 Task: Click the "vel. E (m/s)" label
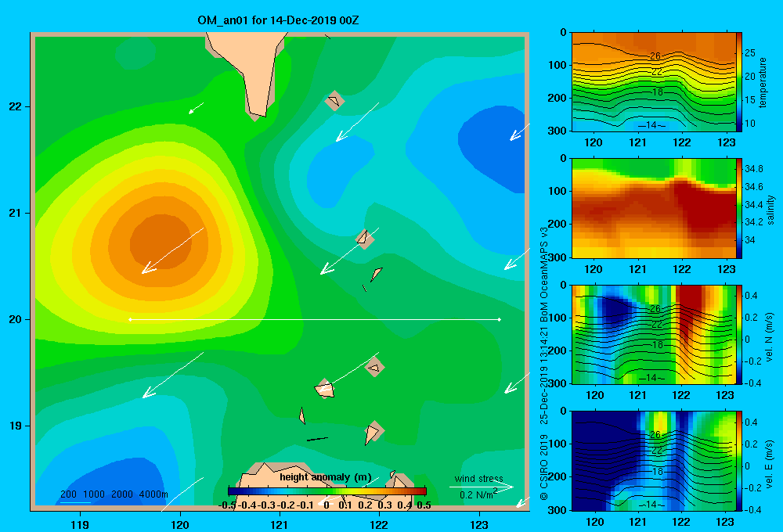tap(770, 464)
